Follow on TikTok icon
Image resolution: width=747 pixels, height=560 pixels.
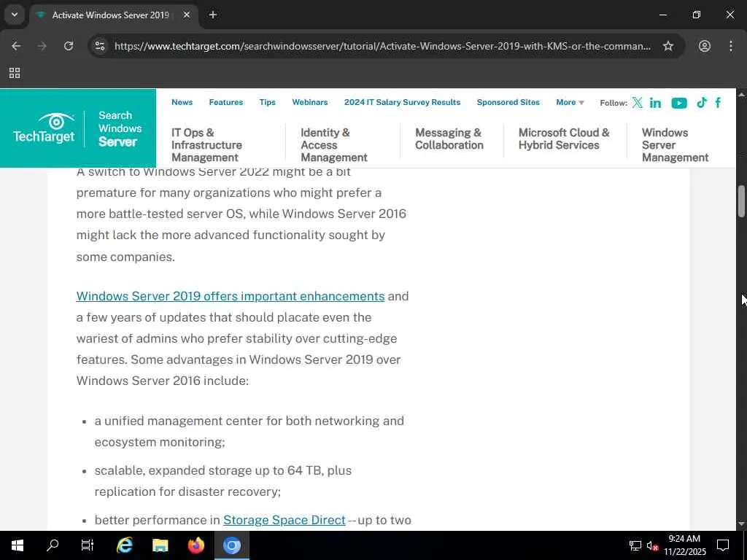[x=701, y=102]
